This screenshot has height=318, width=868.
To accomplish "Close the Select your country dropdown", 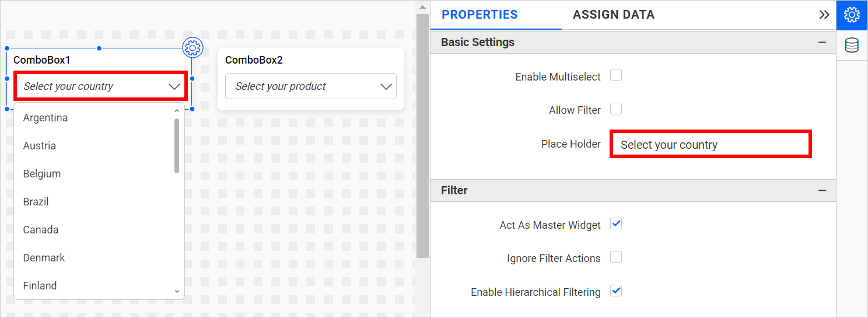I will point(174,86).
